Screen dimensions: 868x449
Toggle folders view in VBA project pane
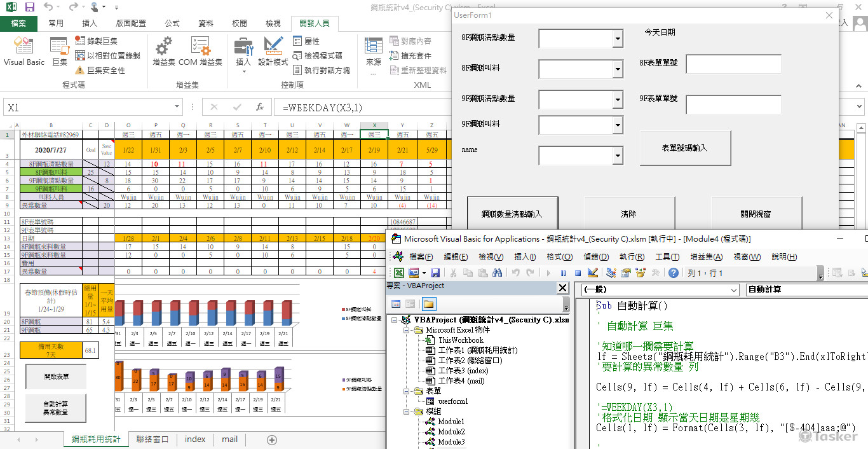[428, 304]
